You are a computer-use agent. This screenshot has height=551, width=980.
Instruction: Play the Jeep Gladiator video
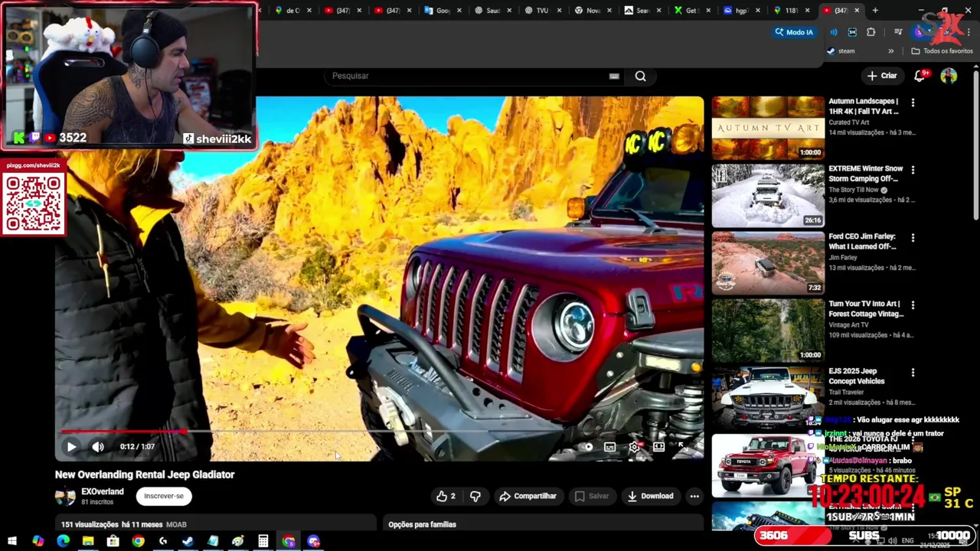click(71, 447)
